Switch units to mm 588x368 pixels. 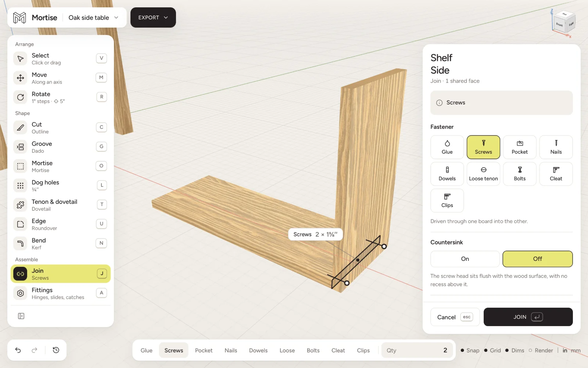click(576, 350)
